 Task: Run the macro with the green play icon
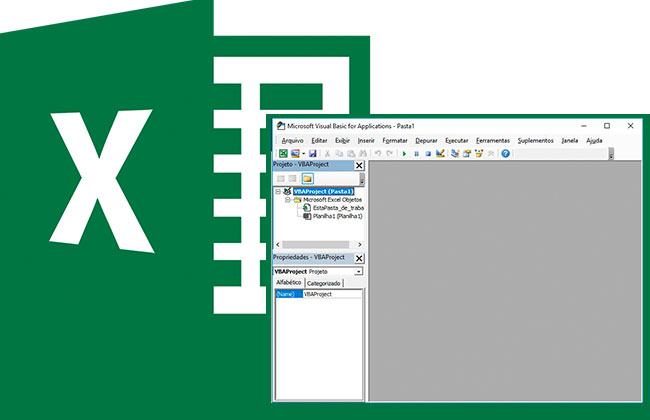[404, 154]
